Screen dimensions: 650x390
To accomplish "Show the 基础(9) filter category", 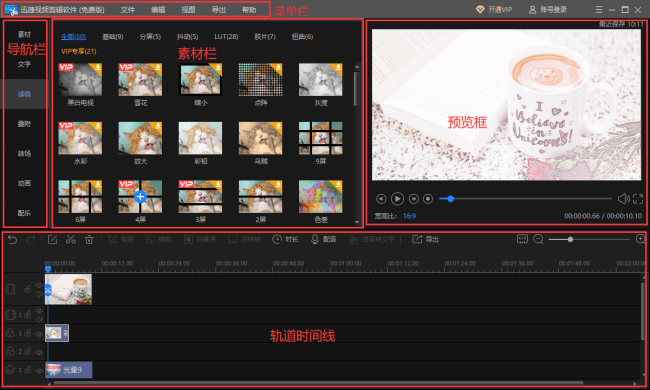I will tap(113, 36).
